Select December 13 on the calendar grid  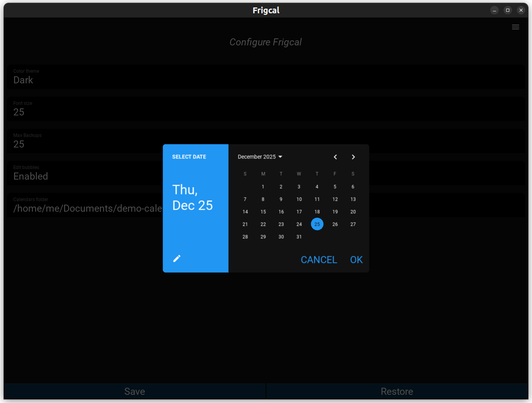click(353, 200)
